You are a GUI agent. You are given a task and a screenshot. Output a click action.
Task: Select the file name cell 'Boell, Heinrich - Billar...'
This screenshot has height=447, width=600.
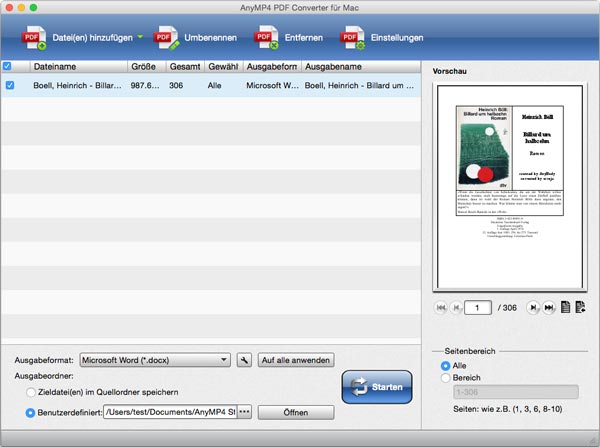coord(77,85)
